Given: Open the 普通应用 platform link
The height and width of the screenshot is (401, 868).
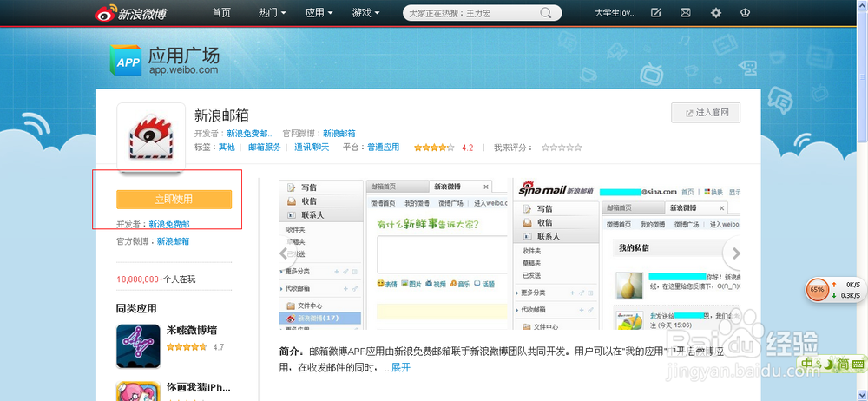Looking at the screenshot, I should 383,148.
